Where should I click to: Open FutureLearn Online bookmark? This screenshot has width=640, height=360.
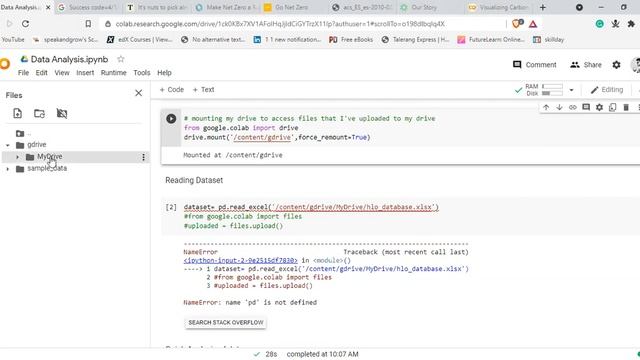pyautogui.click(x=491, y=40)
